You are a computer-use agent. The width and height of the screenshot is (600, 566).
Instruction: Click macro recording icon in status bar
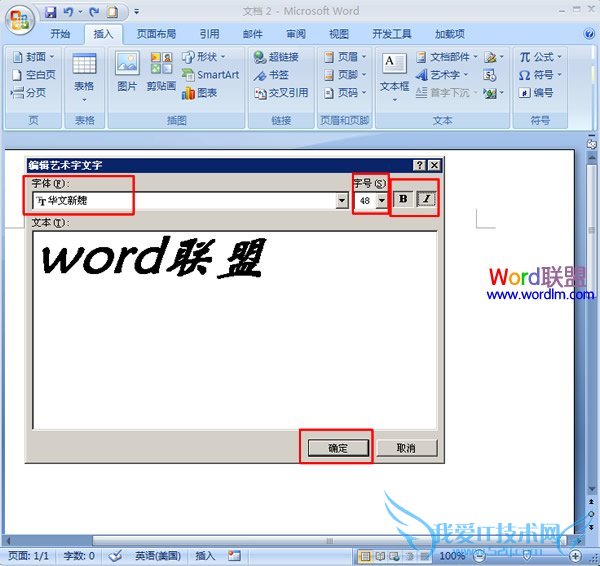pyautogui.click(x=234, y=555)
